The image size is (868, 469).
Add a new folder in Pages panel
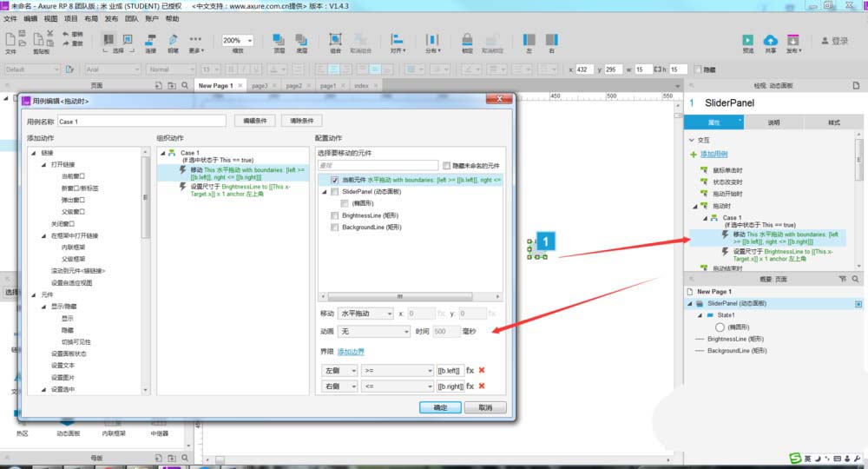(x=172, y=85)
